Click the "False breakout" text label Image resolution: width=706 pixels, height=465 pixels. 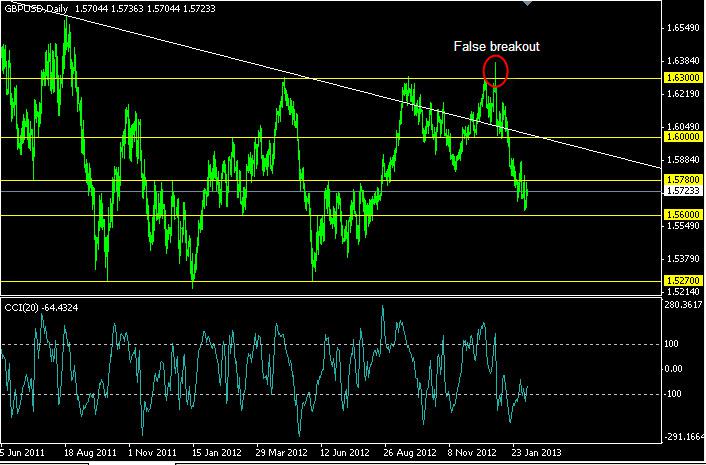pos(497,46)
